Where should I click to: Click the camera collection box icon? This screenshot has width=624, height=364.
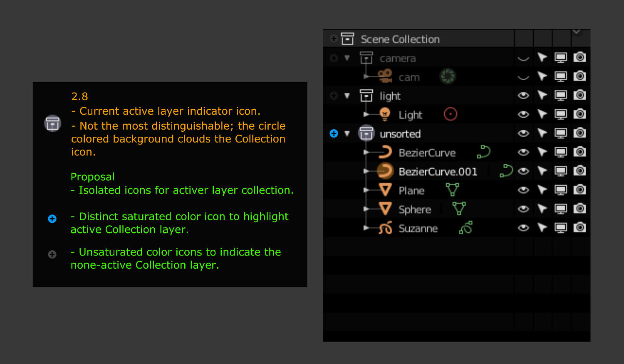tap(366, 58)
